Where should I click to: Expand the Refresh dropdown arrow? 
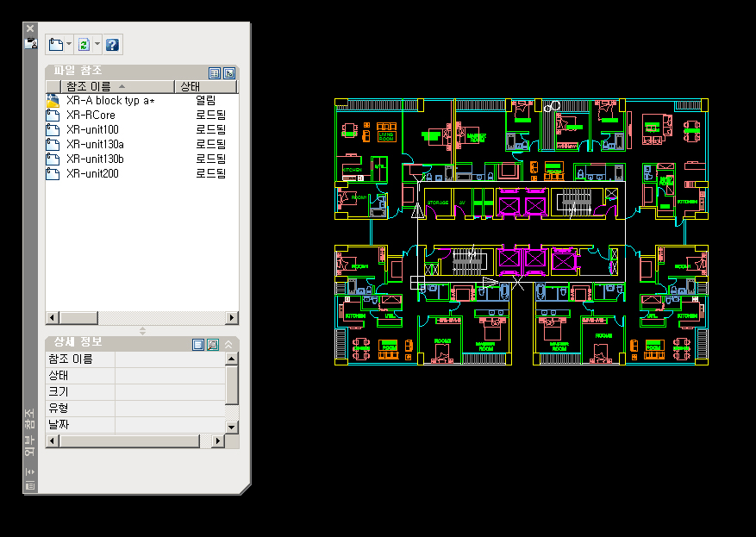[97, 44]
